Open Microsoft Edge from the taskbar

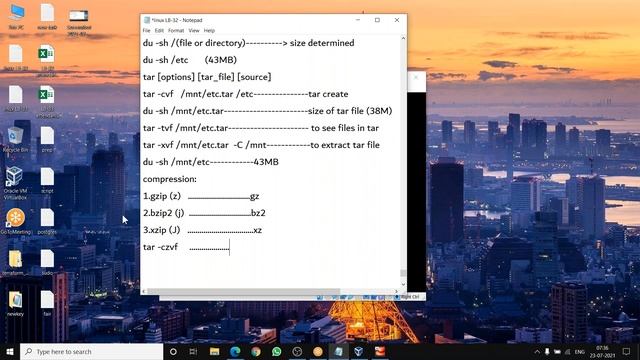pos(235,351)
